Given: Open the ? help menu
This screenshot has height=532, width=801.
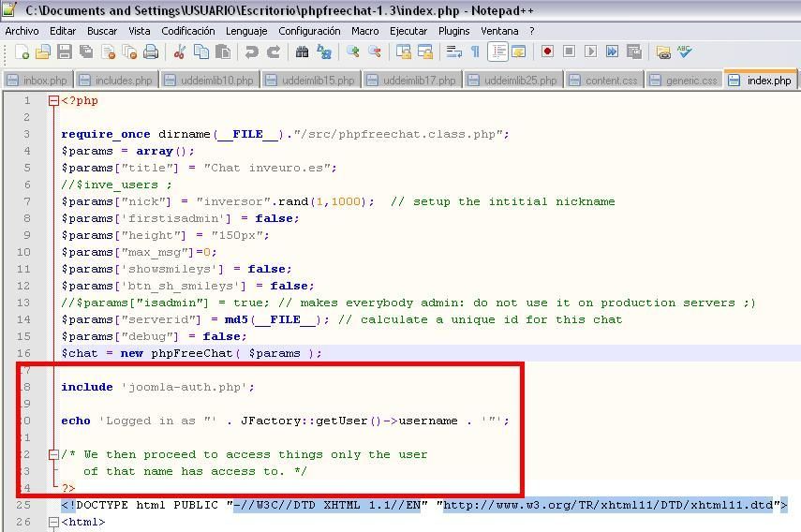Looking at the screenshot, I should (x=532, y=31).
